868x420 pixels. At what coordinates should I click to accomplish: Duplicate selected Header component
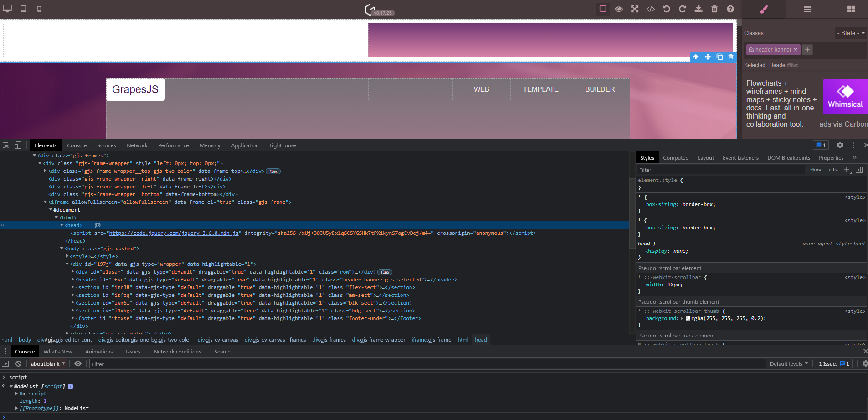pos(719,57)
